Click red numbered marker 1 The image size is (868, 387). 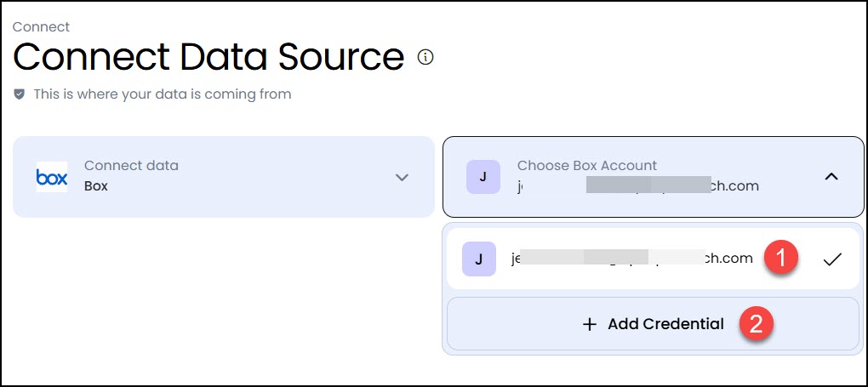click(781, 259)
